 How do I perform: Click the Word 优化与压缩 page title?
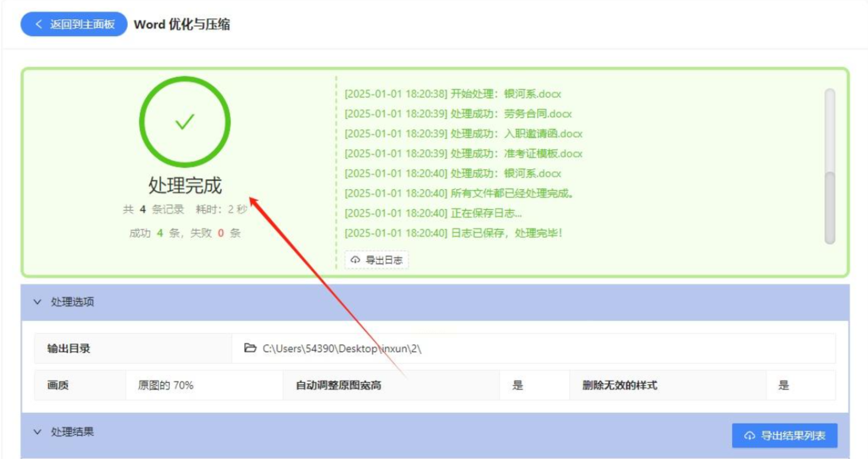pos(182,24)
